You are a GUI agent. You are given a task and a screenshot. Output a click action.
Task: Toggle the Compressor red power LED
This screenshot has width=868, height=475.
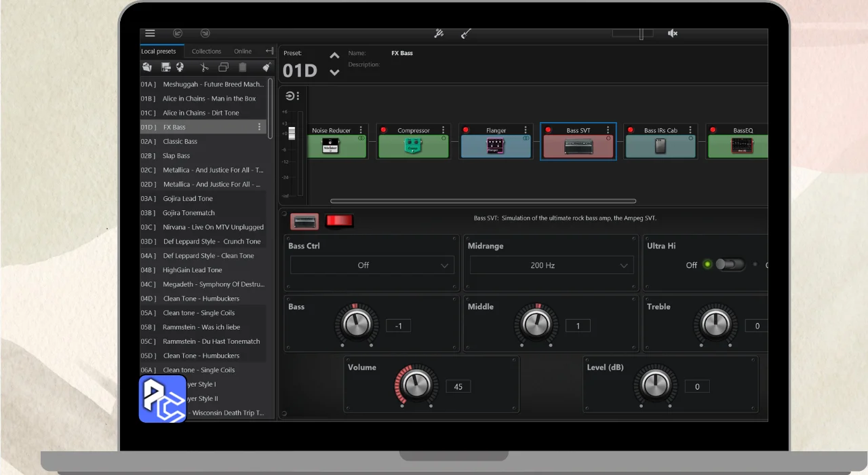(x=384, y=130)
